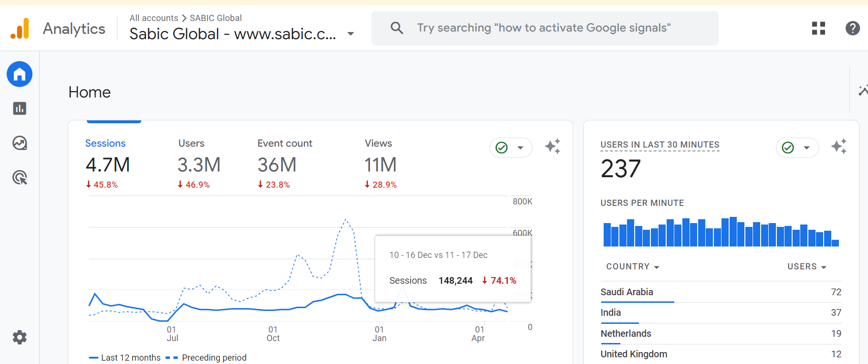Click the 36M event count value
The height and width of the screenshot is (364, 868).
click(x=277, y=165)
